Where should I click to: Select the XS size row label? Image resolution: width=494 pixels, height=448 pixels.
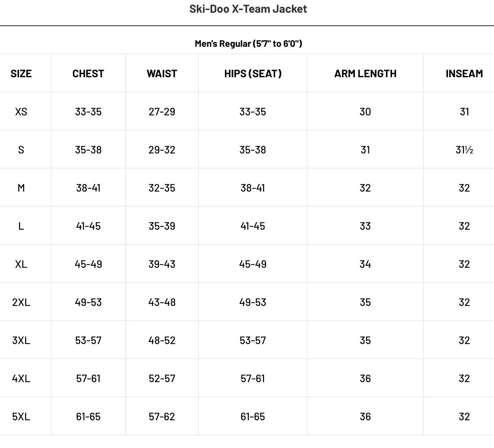21,112
